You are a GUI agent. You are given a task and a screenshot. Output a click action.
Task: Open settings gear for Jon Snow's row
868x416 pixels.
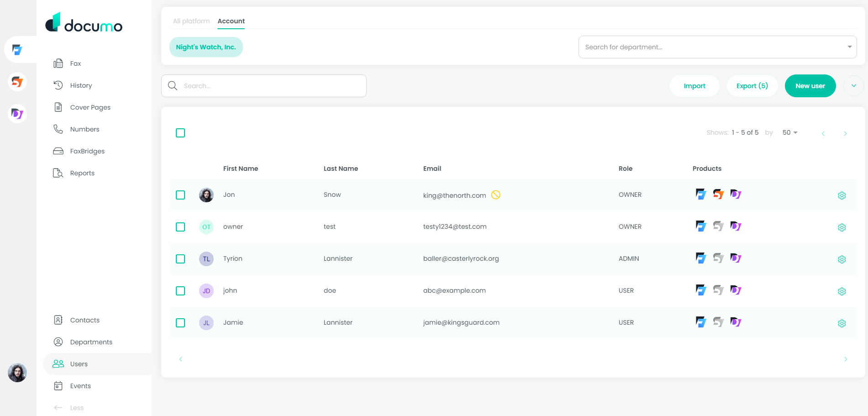(842, 195)
